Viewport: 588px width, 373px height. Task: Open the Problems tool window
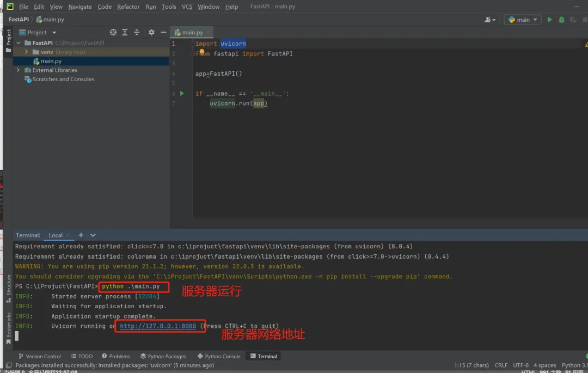(116, 356)
